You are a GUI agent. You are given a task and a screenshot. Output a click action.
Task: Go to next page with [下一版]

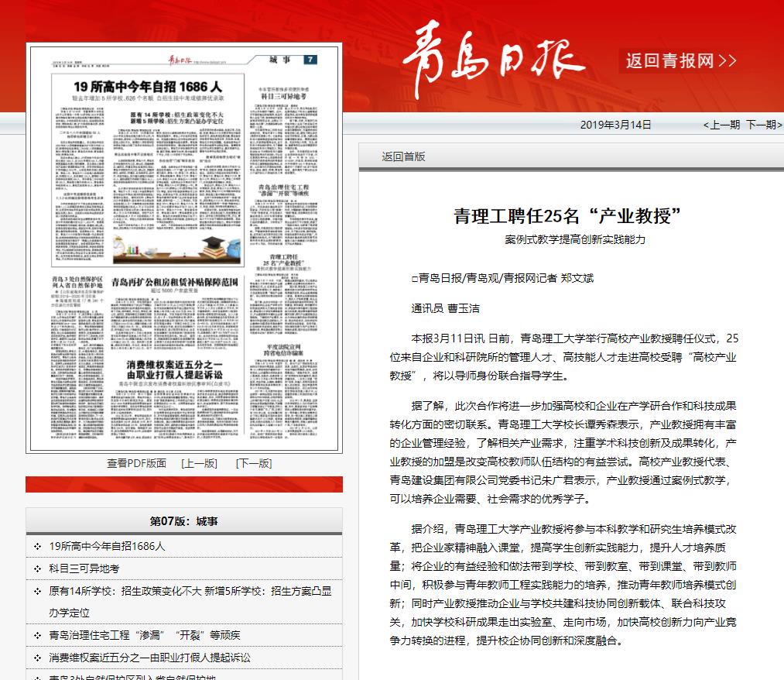click(x=254, y=463)
